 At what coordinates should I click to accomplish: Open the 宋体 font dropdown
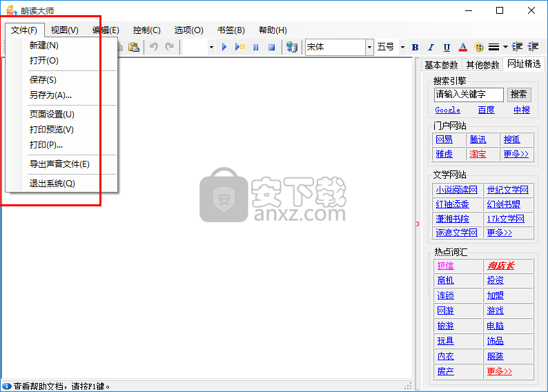pos(369,47)
